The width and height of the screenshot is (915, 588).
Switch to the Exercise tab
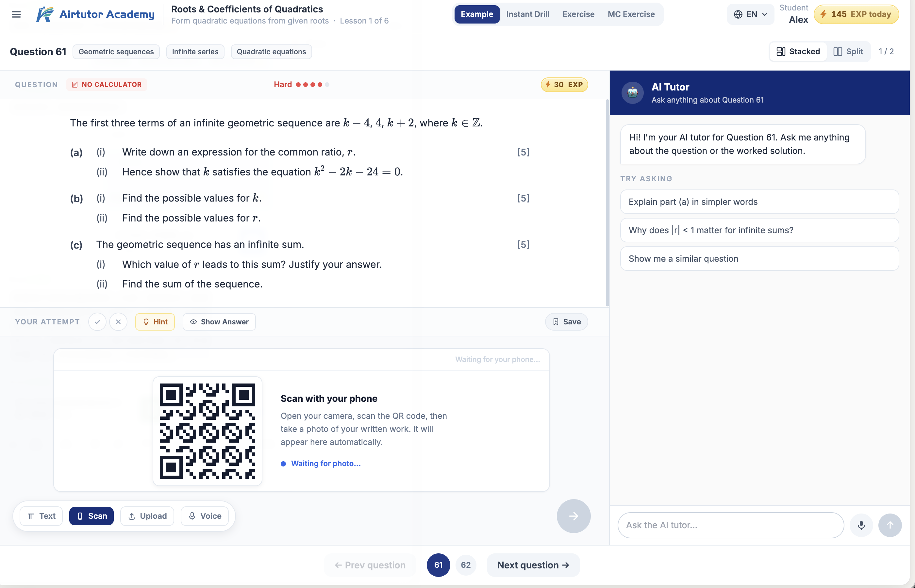click(578, 14)
